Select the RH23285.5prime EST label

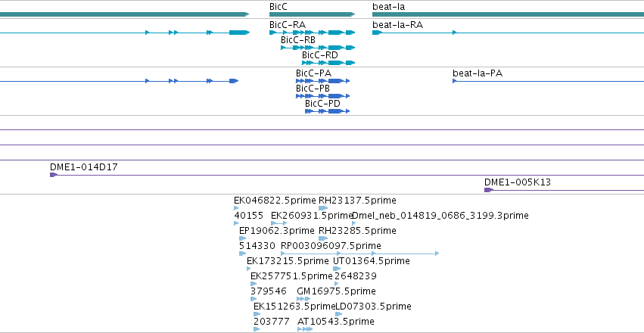(x=358, y=231)
